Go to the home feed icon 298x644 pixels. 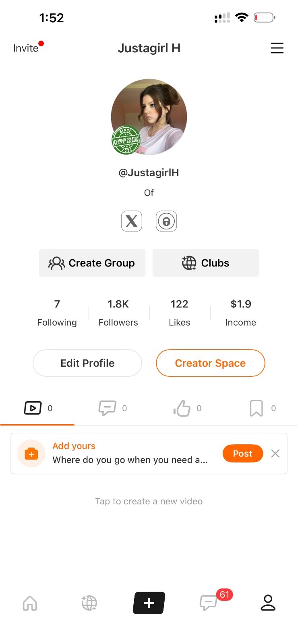(x=30, y=603)
